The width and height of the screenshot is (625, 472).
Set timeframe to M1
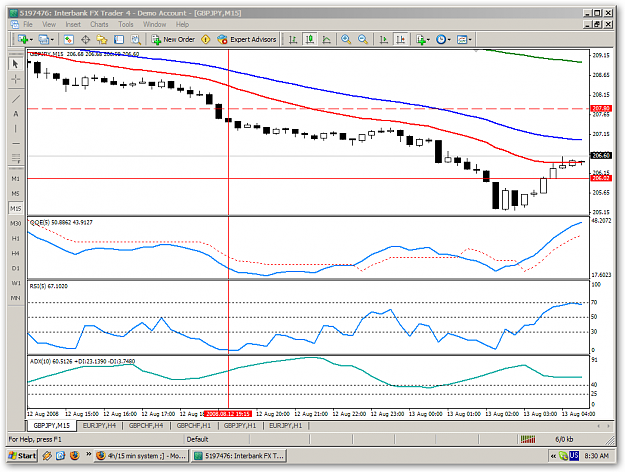pos(16,179)
